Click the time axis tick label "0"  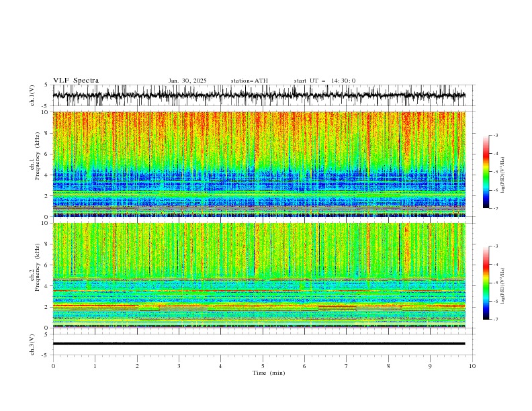click(53, 366)
